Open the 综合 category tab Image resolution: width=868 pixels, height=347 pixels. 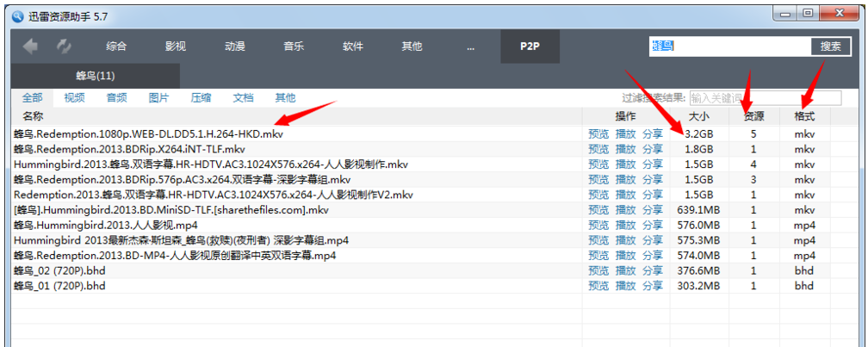tap(116, 46)
